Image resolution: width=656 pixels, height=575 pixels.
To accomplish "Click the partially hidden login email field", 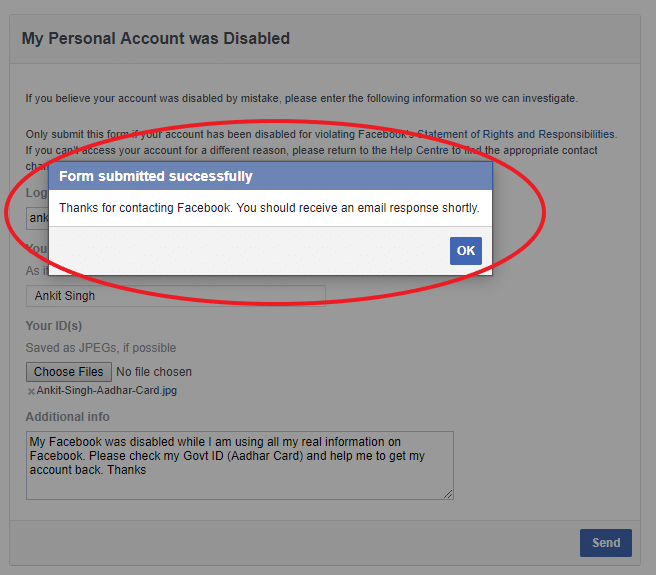I will tap(37, 217).
